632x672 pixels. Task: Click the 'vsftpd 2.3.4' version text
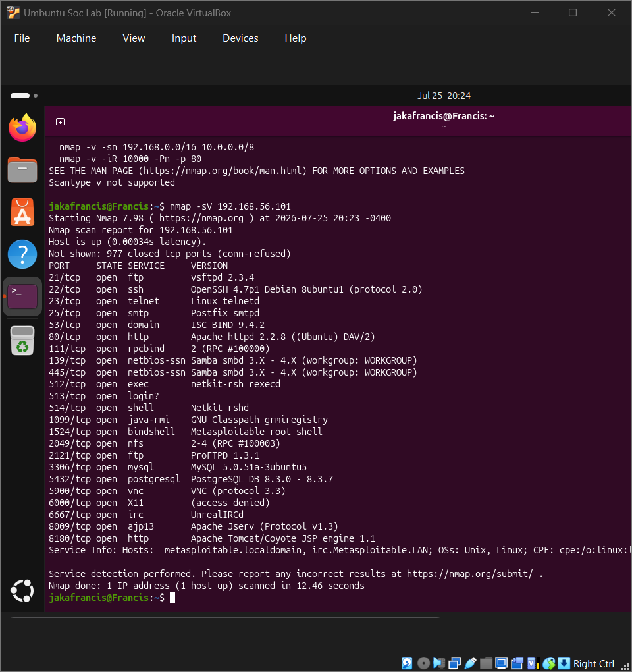(223, 277)
